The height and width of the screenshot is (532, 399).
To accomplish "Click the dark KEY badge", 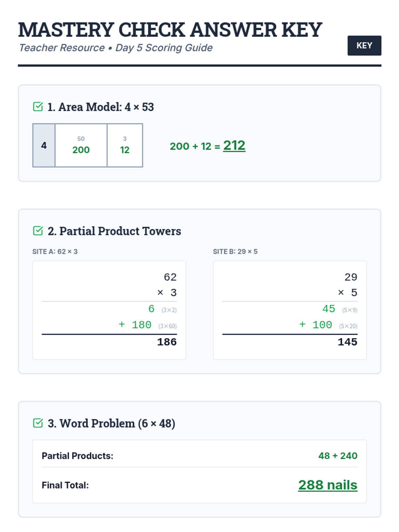I will tap(364, 46).
